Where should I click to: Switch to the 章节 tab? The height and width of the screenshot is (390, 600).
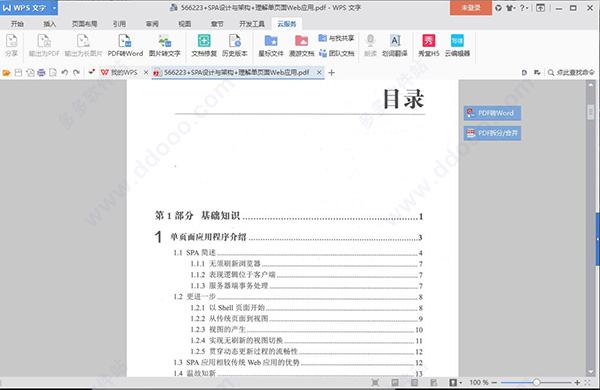217,24
